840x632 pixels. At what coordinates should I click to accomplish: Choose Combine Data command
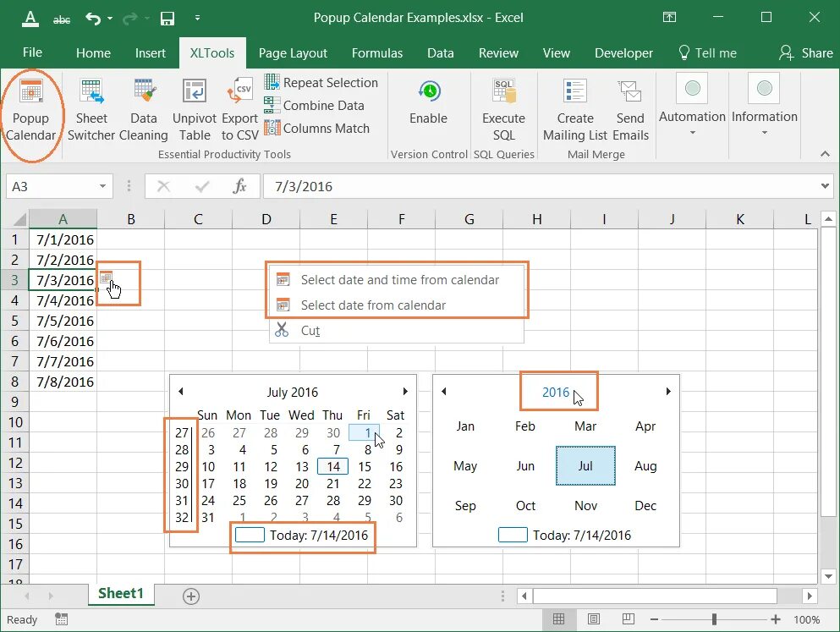[x=314, y=106]
